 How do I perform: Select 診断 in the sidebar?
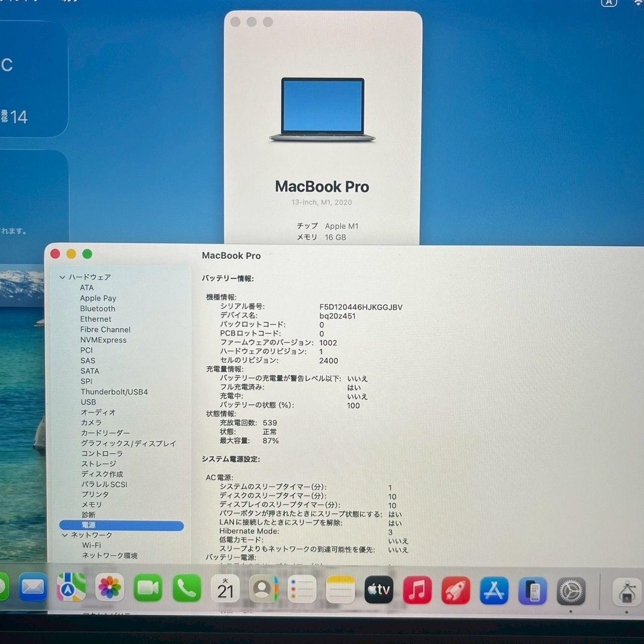89,515
